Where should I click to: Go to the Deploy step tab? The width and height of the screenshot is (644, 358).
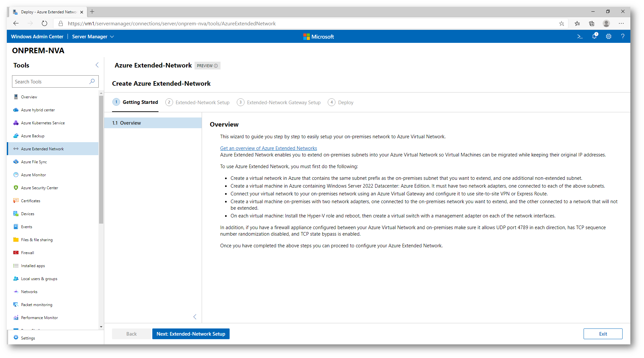341,102
